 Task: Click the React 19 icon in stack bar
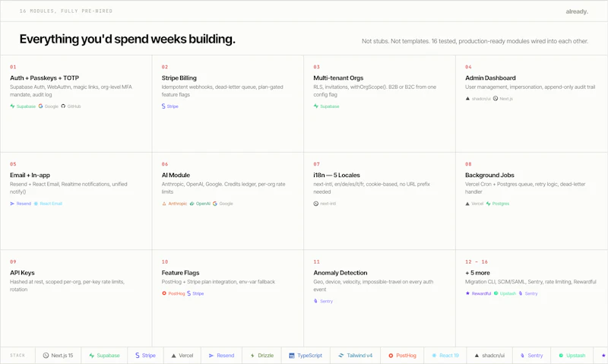click(x=434, y=356)
